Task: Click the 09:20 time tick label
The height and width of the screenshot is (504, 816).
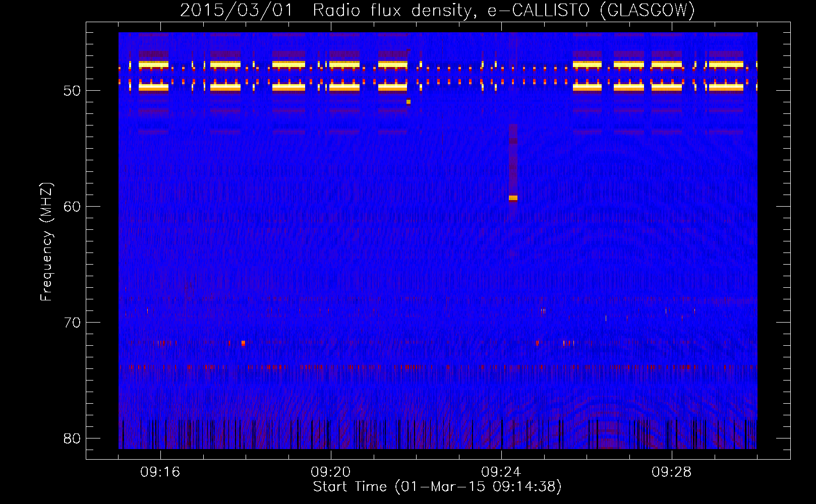Action: [331, 472]
